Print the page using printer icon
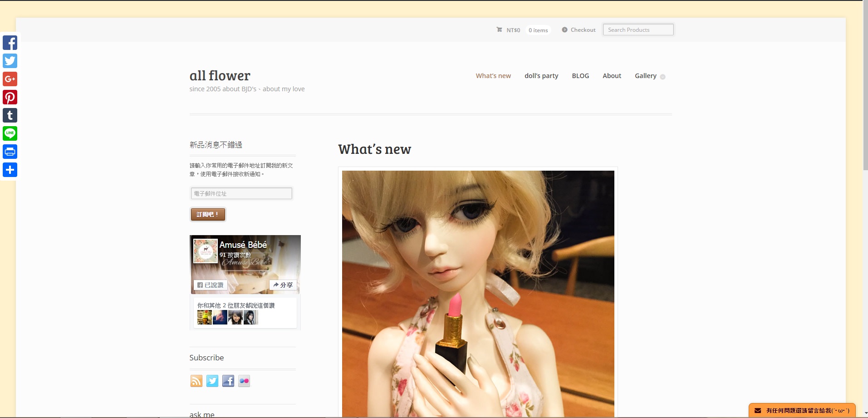This screenshot has width=868, height=418. (10, 152)
